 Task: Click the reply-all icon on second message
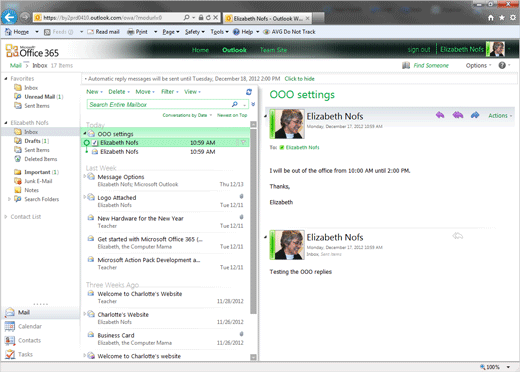pyautogui.click(x=458, y=236)
